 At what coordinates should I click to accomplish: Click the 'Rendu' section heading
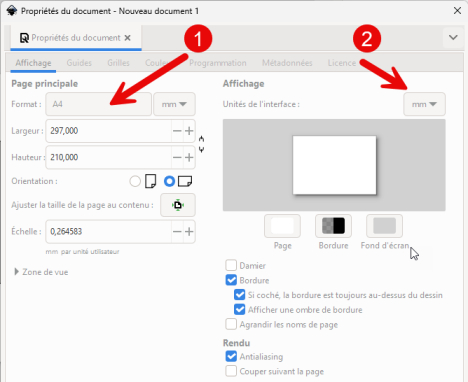(236, 343)
